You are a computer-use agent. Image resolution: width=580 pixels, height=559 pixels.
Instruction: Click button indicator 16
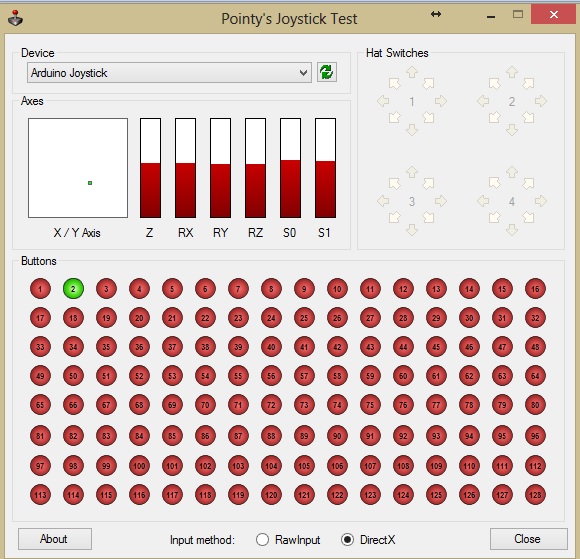point(535,289)
